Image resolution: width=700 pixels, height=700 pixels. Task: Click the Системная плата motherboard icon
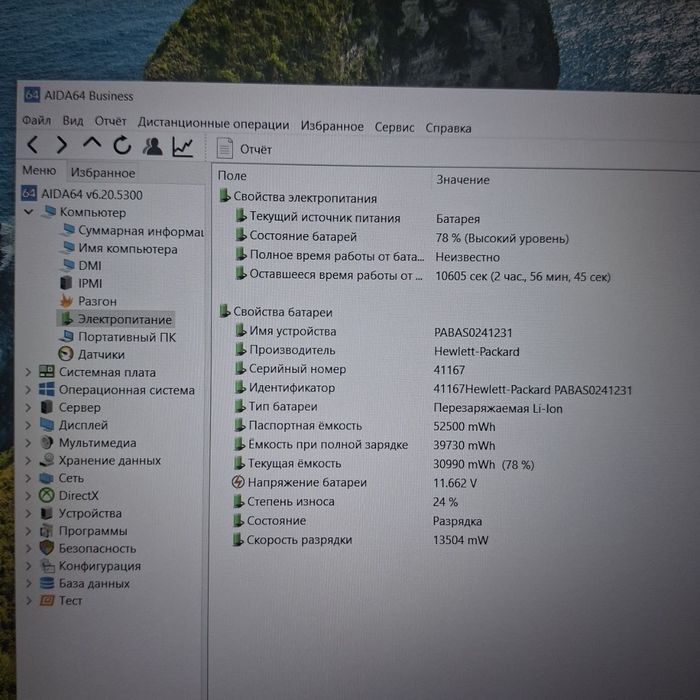coord(46,371)
